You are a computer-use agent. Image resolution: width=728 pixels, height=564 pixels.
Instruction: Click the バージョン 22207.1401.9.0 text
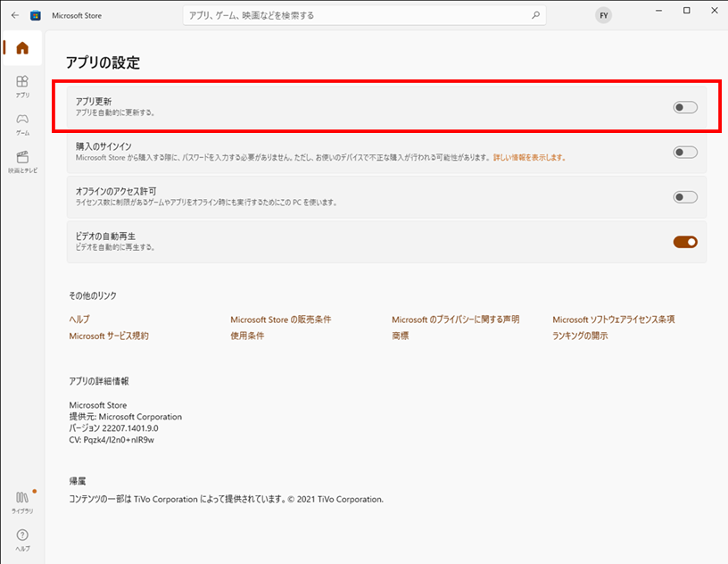(x=114, y=427)
